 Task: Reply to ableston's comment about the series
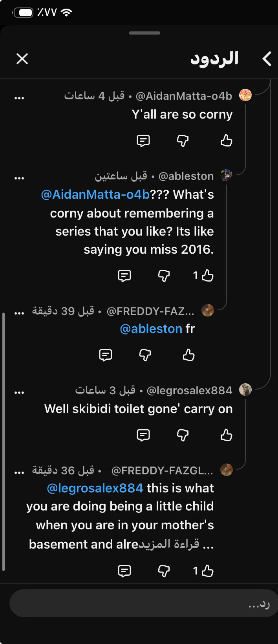(x=124, y=276)
